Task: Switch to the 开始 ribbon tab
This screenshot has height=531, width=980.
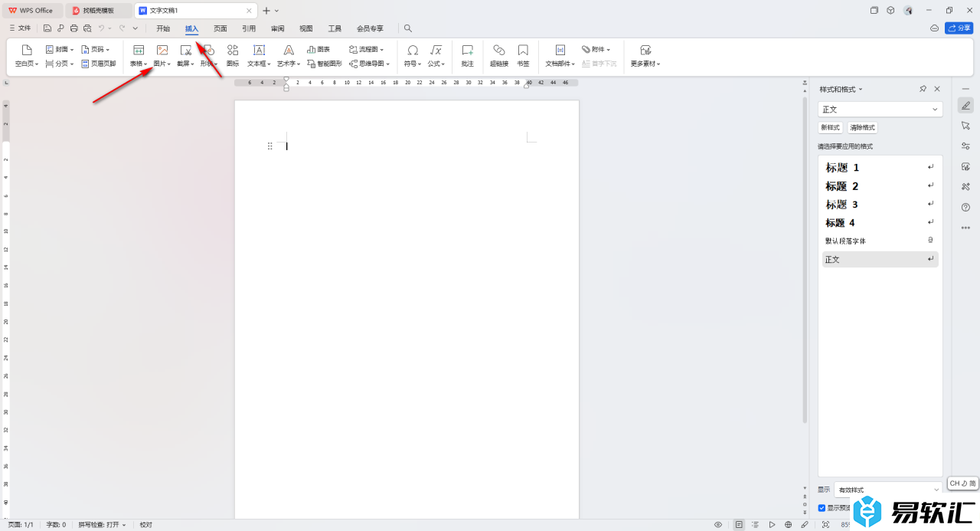Action: click(163, 28)
